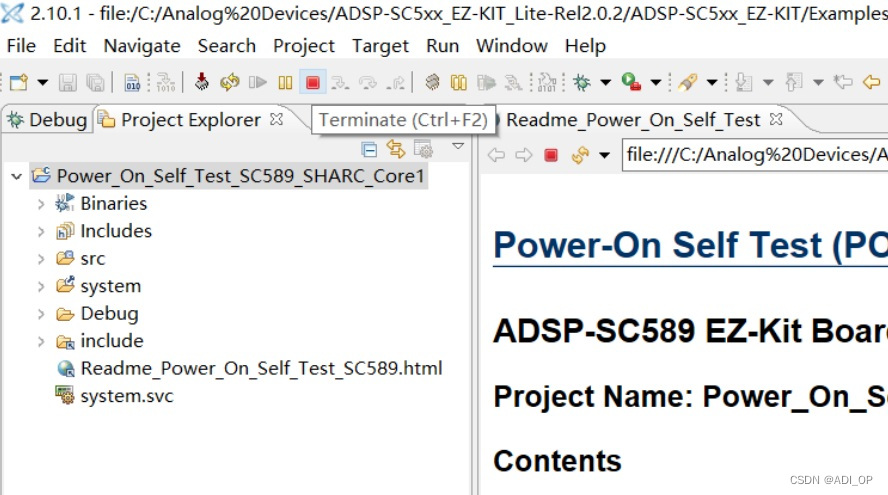Click the browser URL address field
Viewport: 888px width, 495px height.
(755, 155)
